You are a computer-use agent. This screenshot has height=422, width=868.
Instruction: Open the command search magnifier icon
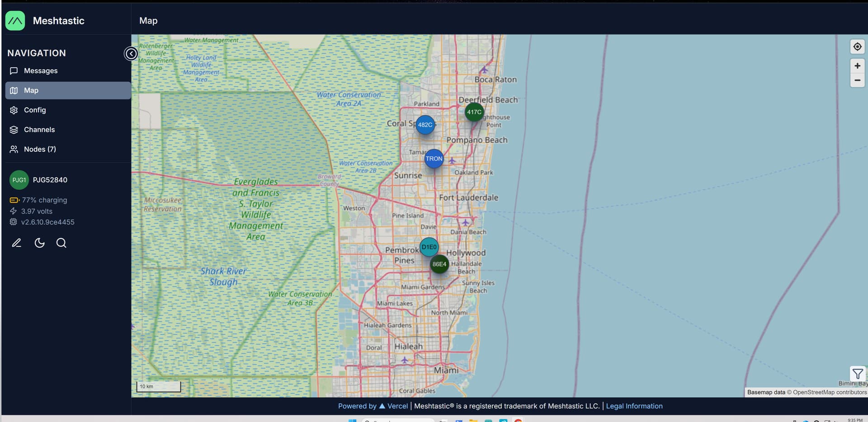[x=61, y=243]
